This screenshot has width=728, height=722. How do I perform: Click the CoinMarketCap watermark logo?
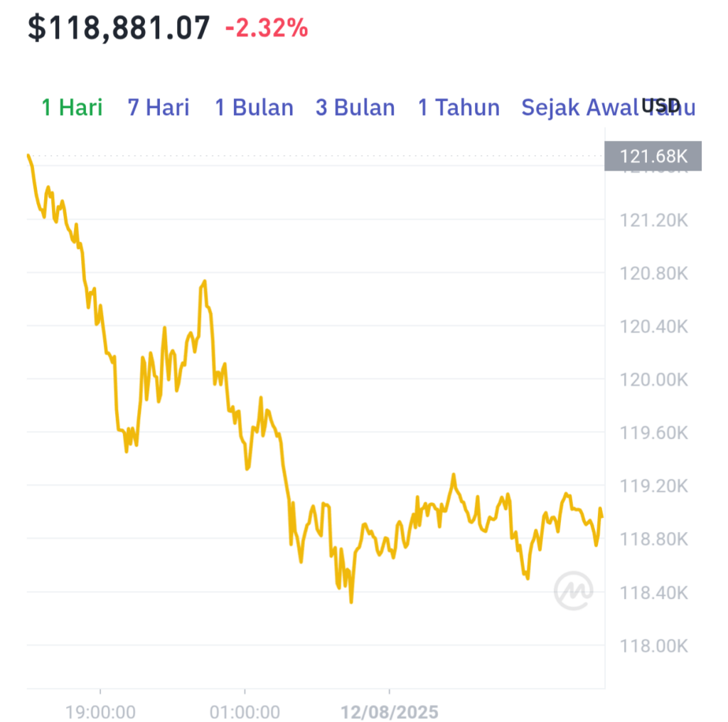pos(574,590)
